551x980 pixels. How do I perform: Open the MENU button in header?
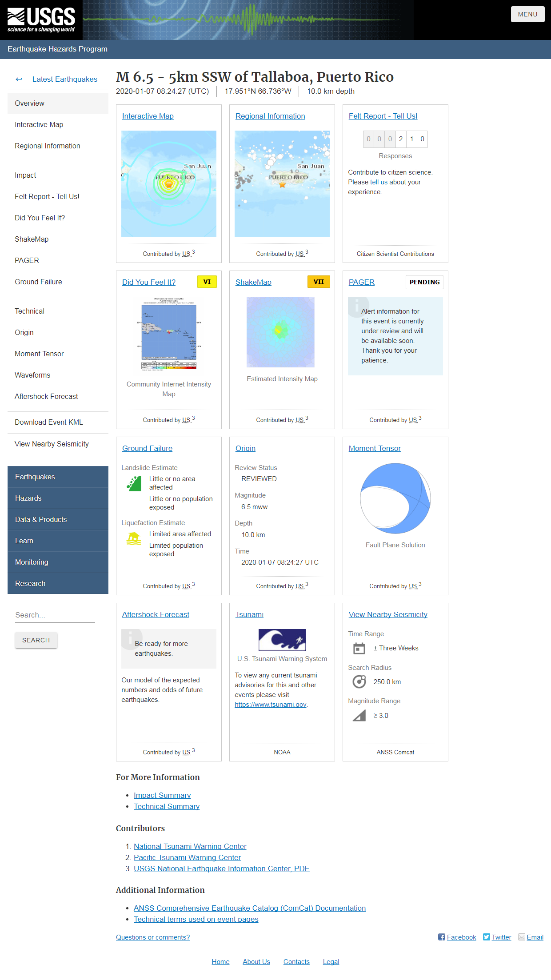click(x=527, y=14)
